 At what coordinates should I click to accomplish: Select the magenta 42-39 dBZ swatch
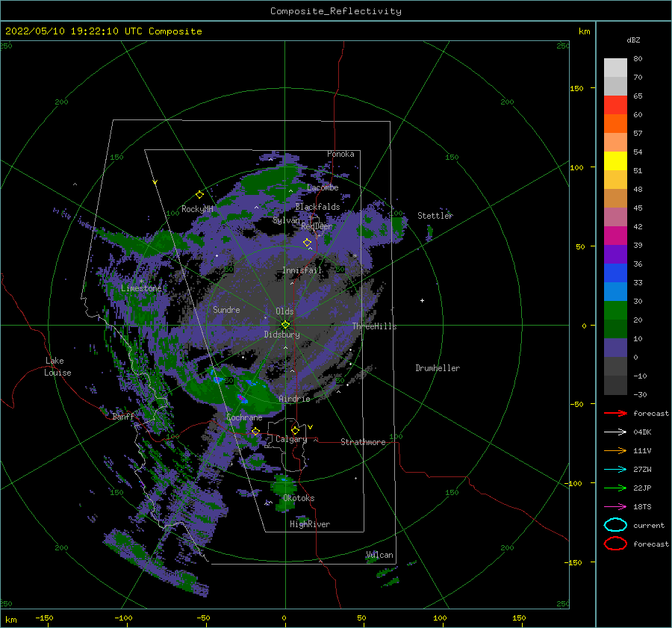click(x=615, y=235)
